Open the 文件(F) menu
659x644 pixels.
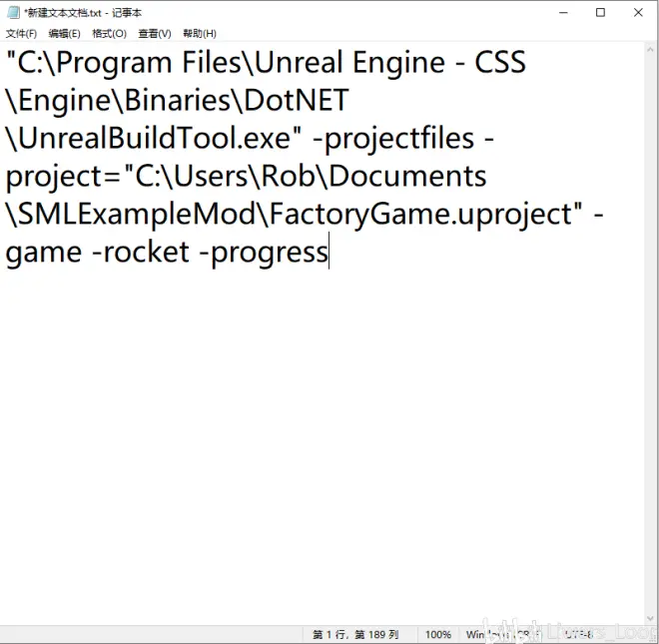pos(21,34)
